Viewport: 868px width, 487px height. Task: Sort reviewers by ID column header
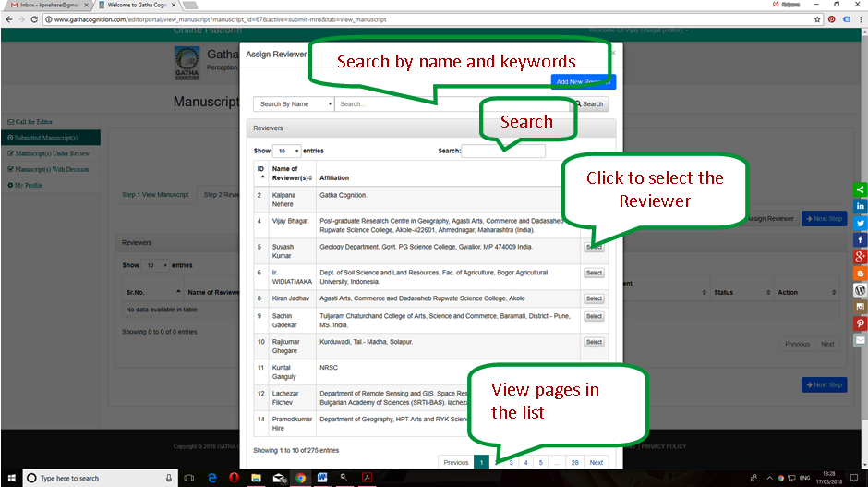[x=260, y=174]
